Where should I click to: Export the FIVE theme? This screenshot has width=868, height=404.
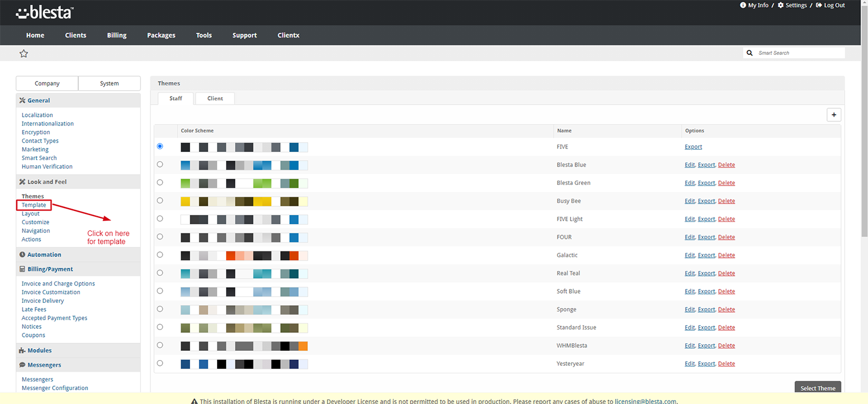point(693,147)
